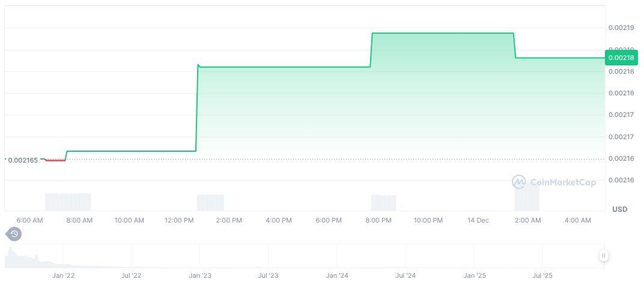Jump to Jul '25 in the navigator

pos(542,276)
